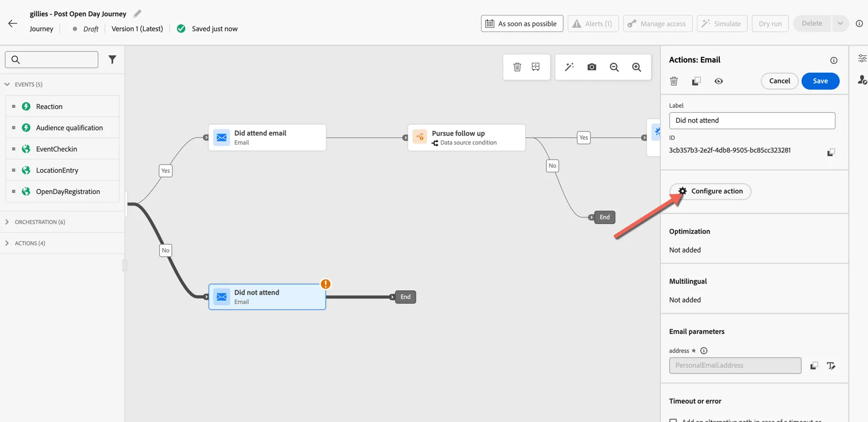Go back using the left arrow icon
Viewport: 868px width, 422px height.
coord(13,23)
